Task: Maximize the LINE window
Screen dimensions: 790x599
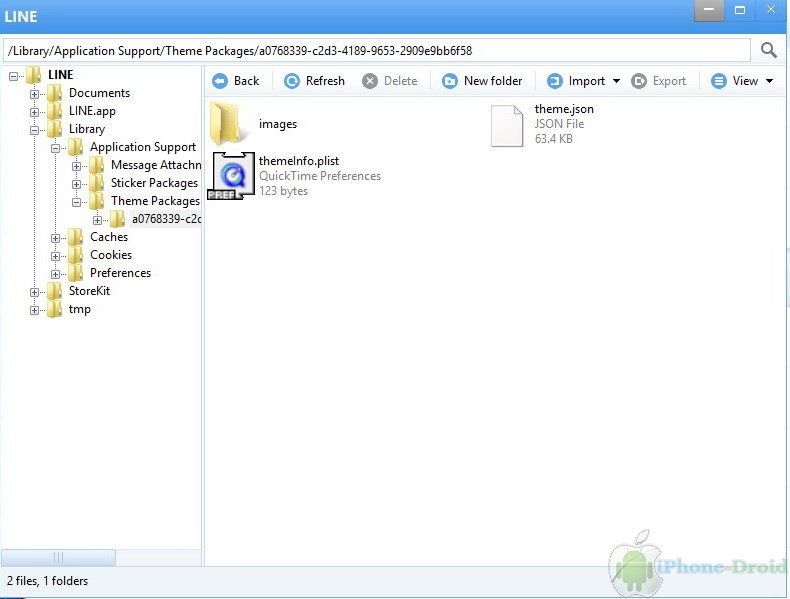Action: (740, 10)
